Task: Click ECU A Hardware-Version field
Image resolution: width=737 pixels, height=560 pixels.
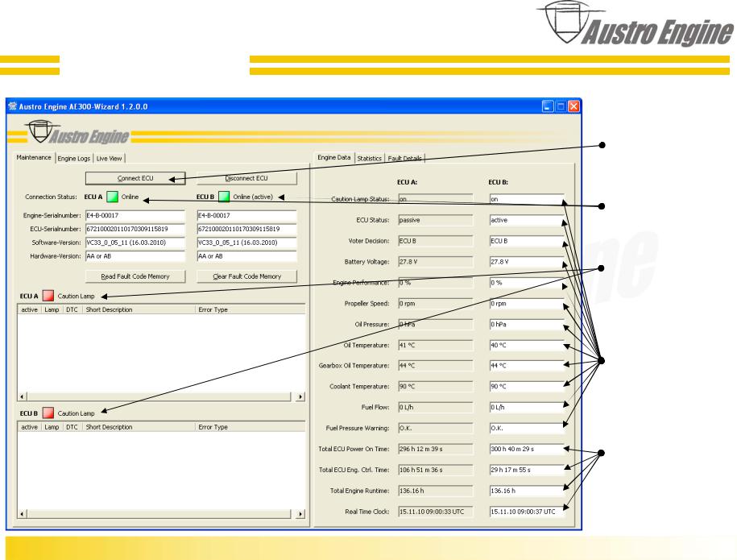Action: point(135,256)
